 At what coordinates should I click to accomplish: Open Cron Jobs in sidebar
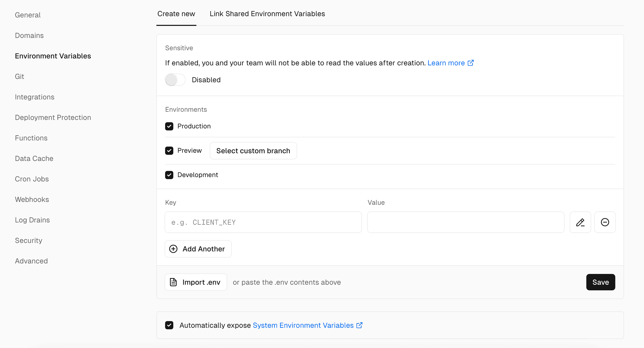[x=32, y=179]
